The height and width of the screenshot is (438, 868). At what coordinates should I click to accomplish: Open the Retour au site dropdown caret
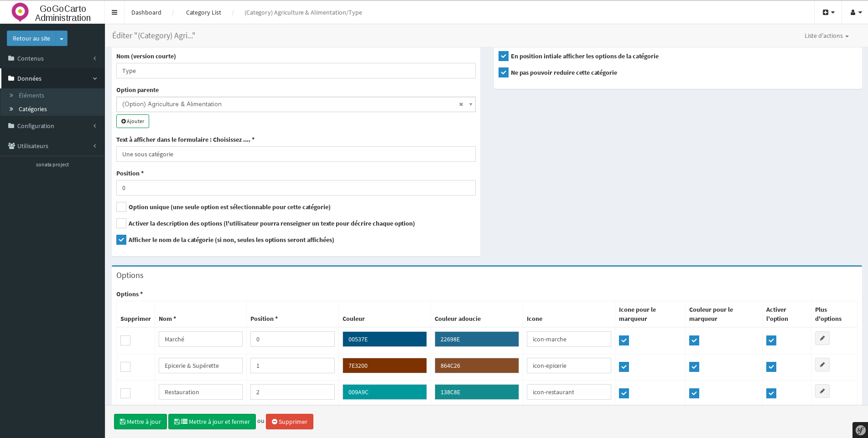[x=62, y=39]
